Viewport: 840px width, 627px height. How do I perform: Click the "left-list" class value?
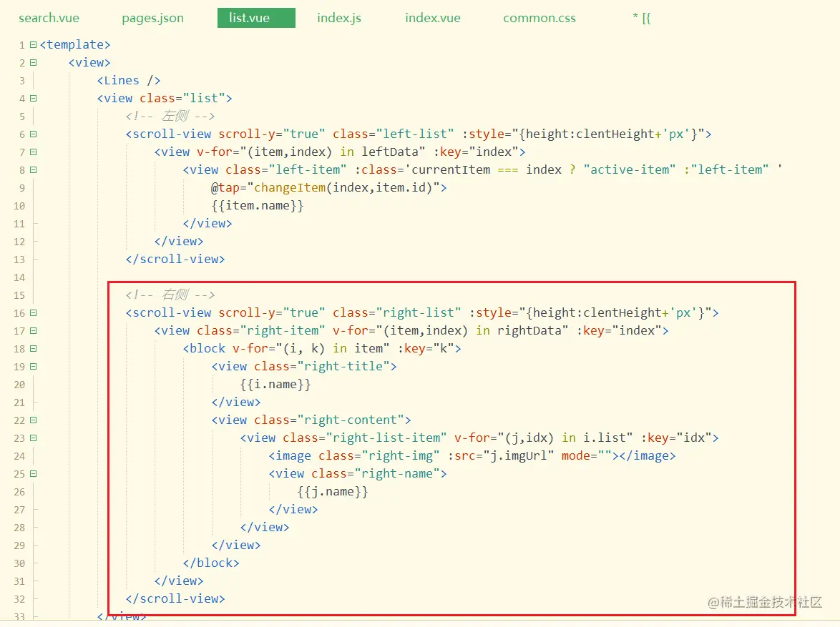tap(415, 134)
